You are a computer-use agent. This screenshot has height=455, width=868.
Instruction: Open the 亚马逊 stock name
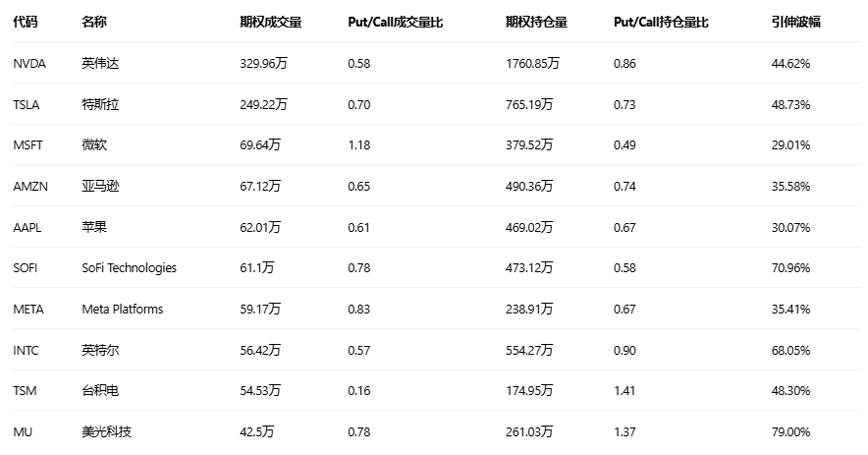[100, 186]
